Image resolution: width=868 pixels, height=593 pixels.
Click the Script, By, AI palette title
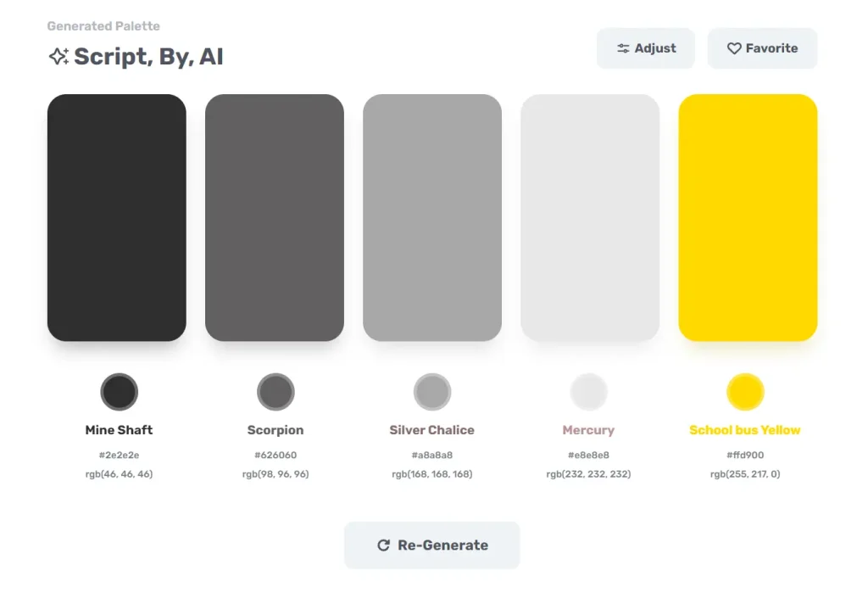click(148, 57)
